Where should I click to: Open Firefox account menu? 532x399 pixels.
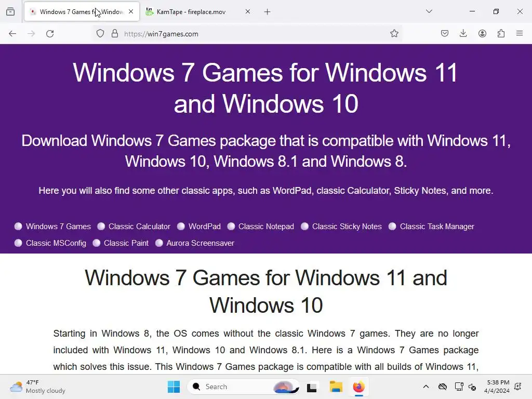(482, 34)
